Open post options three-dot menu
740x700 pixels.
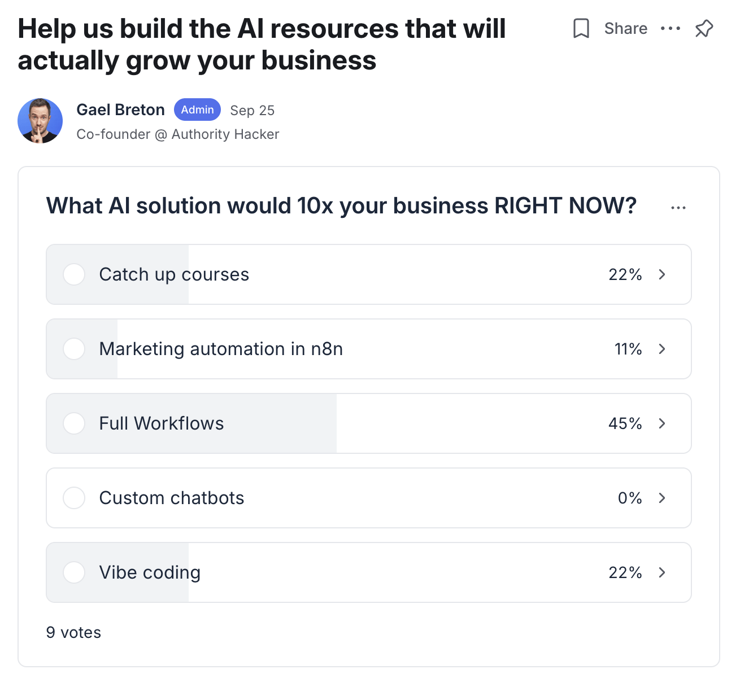(x=671, y=28)
